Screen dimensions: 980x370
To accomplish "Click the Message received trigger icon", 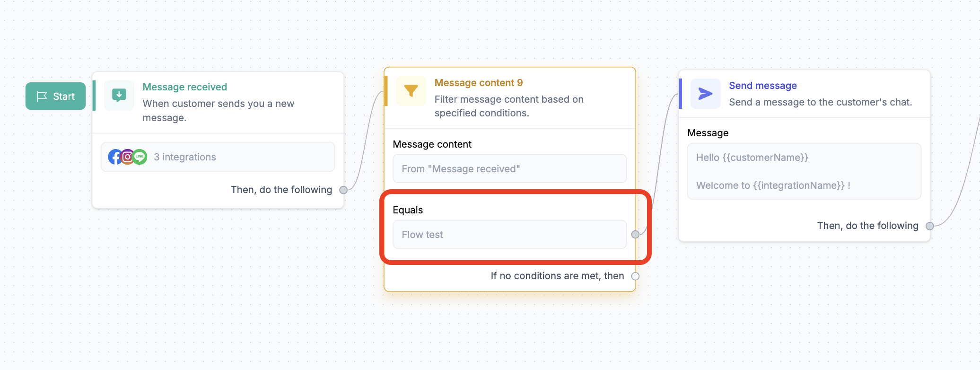I will pos(119,95).
